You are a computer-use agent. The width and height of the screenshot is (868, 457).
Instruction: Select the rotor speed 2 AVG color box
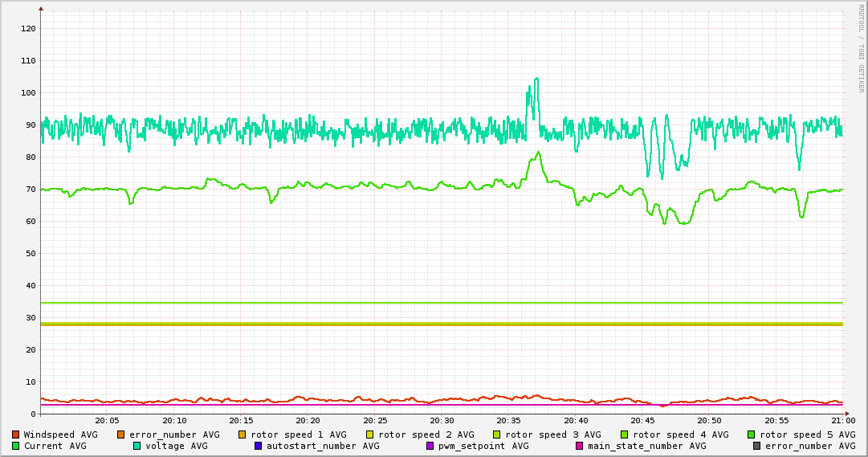tap(370, 435)
